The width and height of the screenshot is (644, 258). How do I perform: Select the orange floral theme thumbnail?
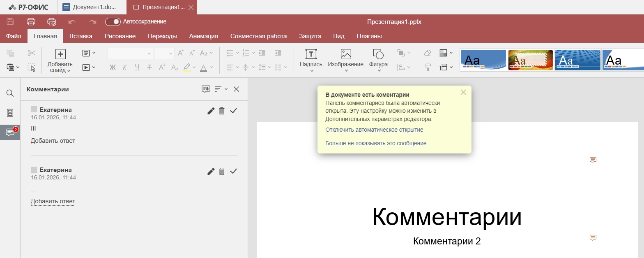pyautogui.click(x=530, y=60)
